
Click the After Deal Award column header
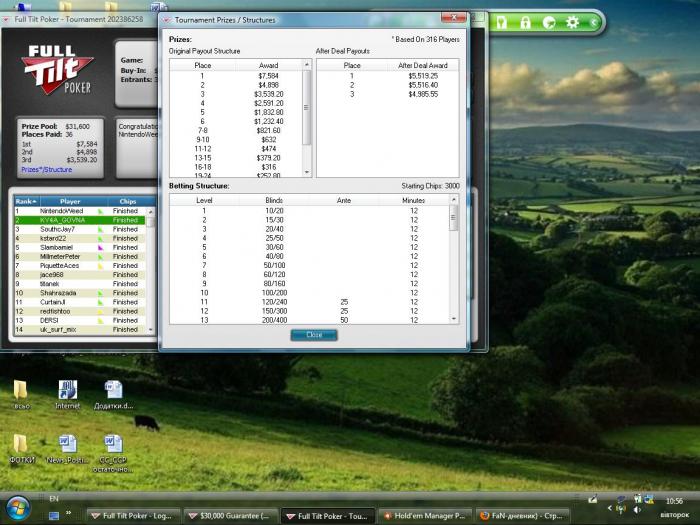tap(423, 65)
